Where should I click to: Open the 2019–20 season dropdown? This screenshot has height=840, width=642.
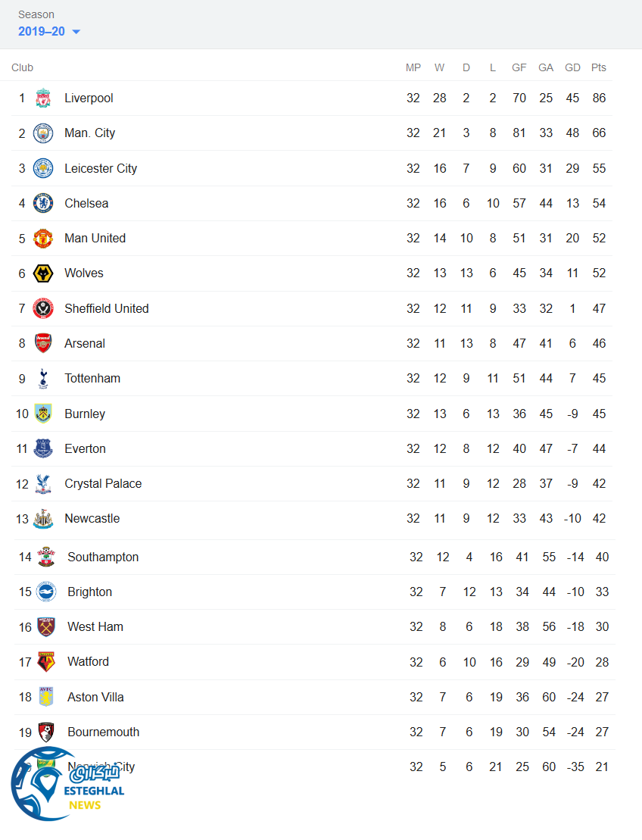[49, 32]
